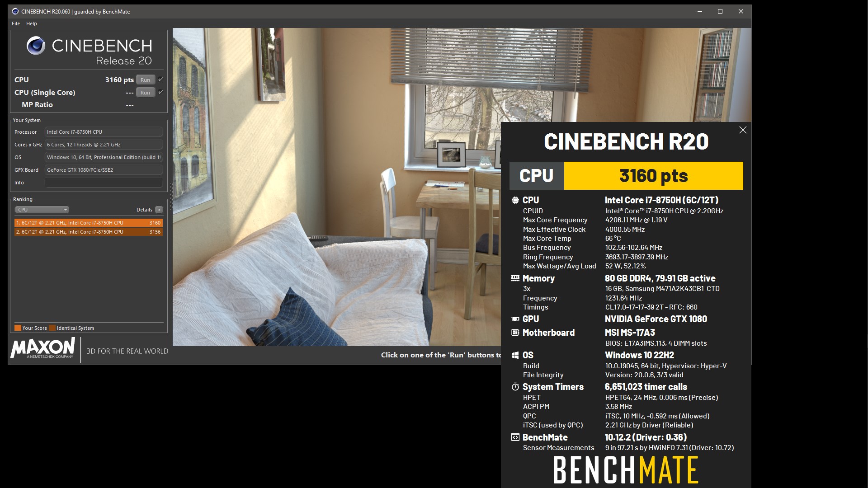Click the Cores x GHz field
Screen dimensions: 868x488
(104, 145)
